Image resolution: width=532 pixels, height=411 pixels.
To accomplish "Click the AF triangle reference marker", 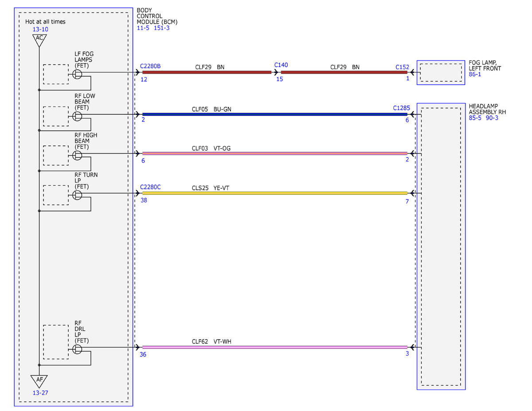I will pos(39,380).
